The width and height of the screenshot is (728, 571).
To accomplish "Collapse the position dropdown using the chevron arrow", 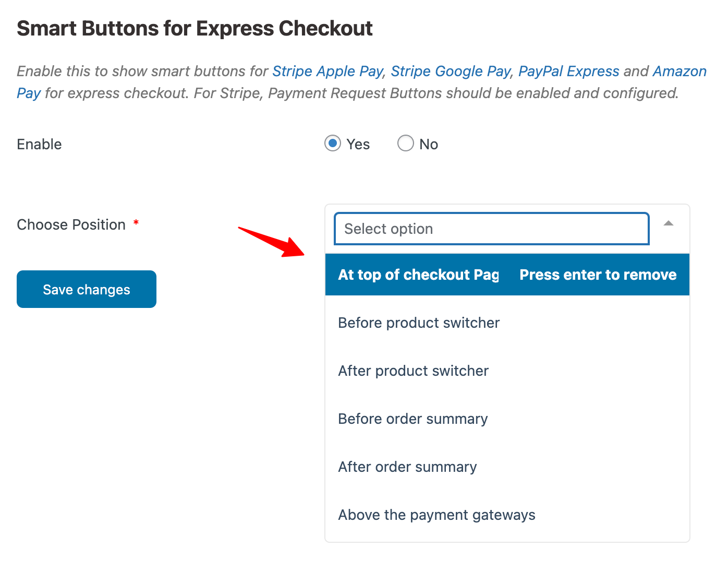I will (669, 223).
